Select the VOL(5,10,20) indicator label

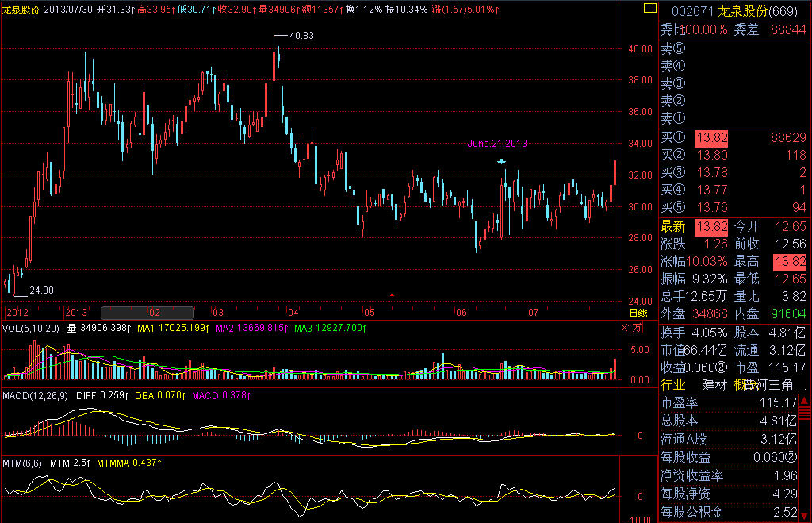(x=32, y=327)
